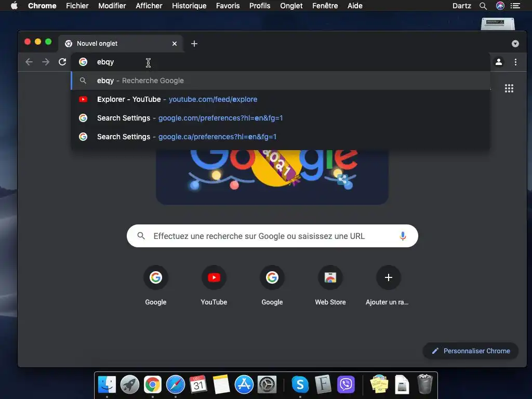Click the Dartz user name in menu bar

pos(461,5)
